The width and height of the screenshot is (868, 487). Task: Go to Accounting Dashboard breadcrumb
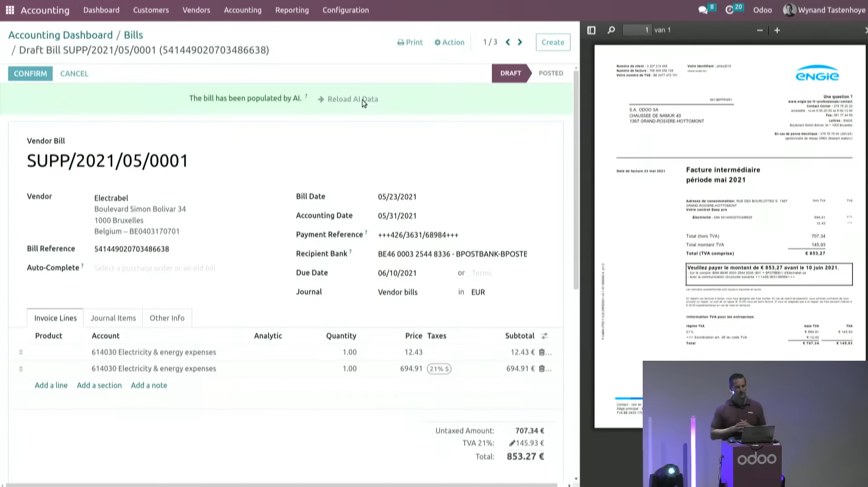[x=60, y=35]
